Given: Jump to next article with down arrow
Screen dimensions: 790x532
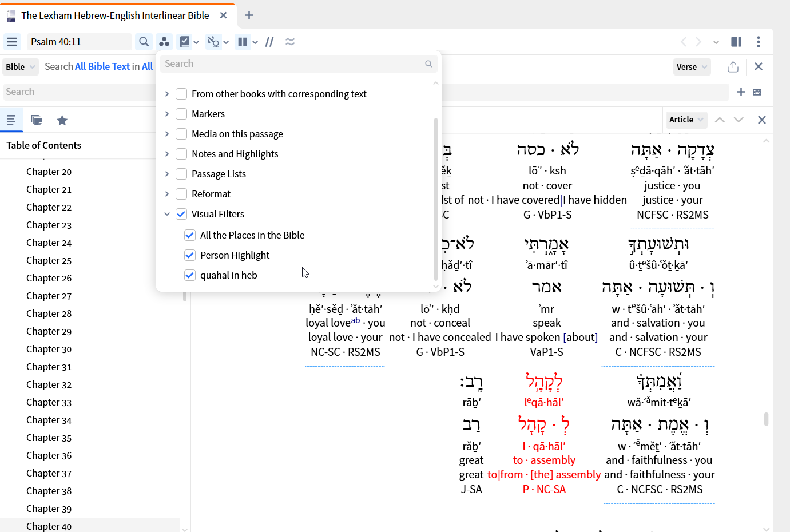Looking at the screenshot, I should tap(739, 120).
